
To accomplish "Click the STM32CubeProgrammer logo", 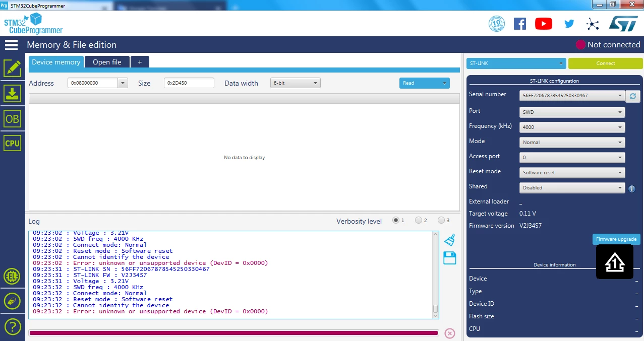I will point(33,24).
